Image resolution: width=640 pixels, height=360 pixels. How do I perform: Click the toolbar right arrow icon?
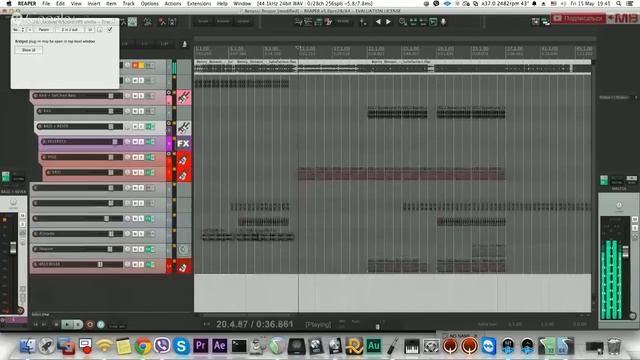(x=388, y=22)
